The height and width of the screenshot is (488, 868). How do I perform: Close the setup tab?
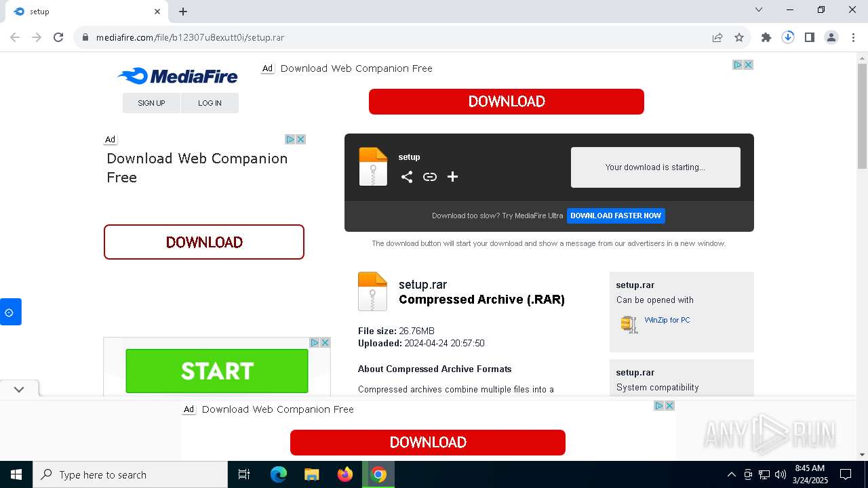click(157, 12)
